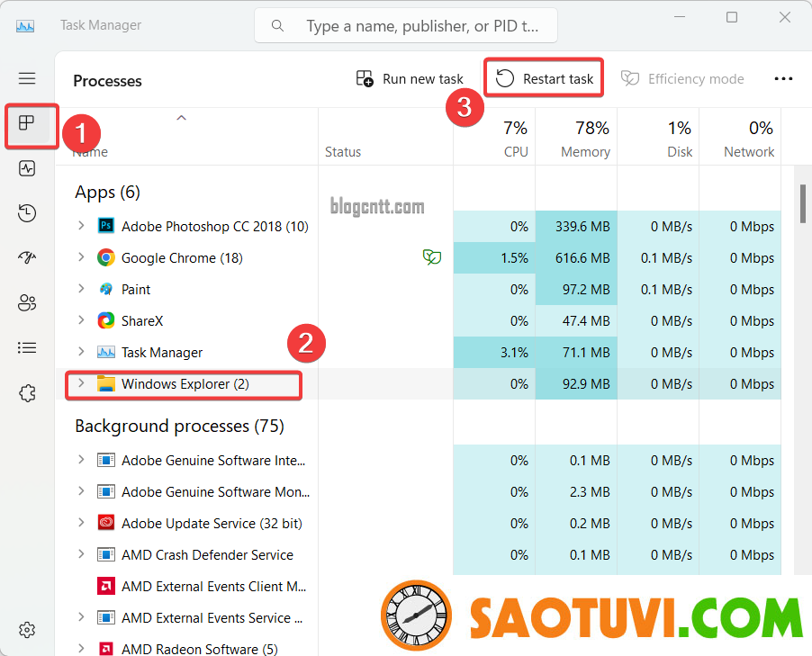The height and width of the screenshot is (656, 812).
Task: Click the Run new task button
Action: (x=410, y=78)
